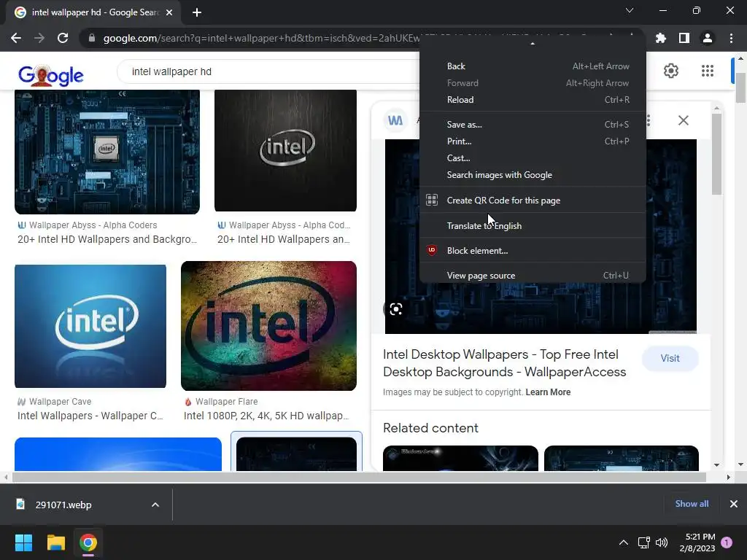747x560 pixels.
Task: Open the 291071.webp download item
Action: [63, 505]
